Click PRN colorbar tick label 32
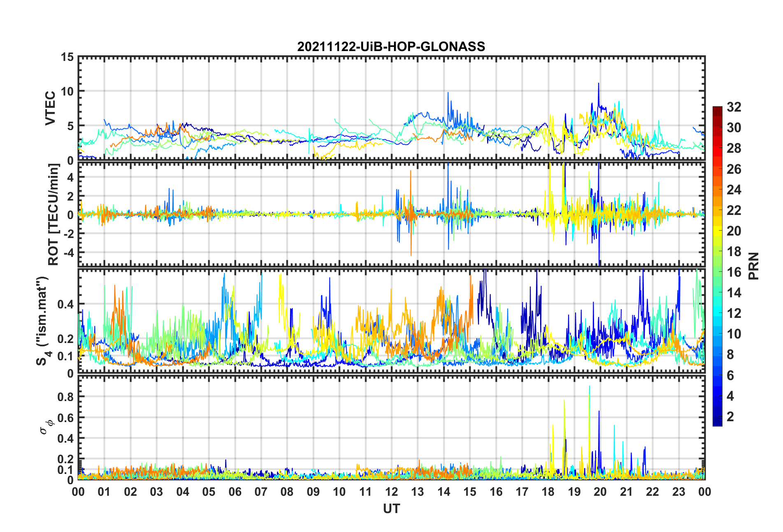This screenshot has height=532, width=783. (734, 107)
